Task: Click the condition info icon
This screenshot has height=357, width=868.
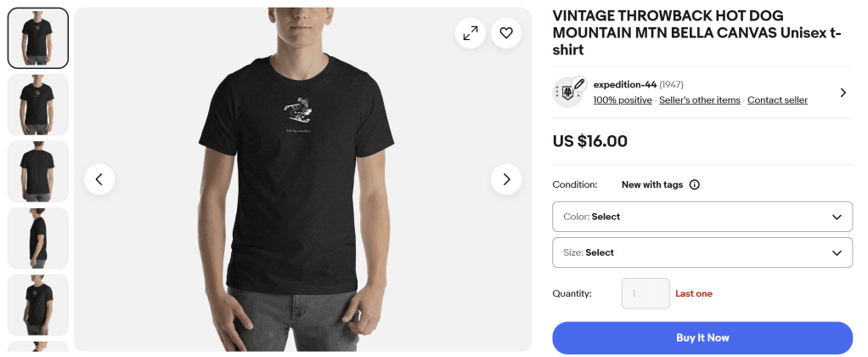Action: 694,184
